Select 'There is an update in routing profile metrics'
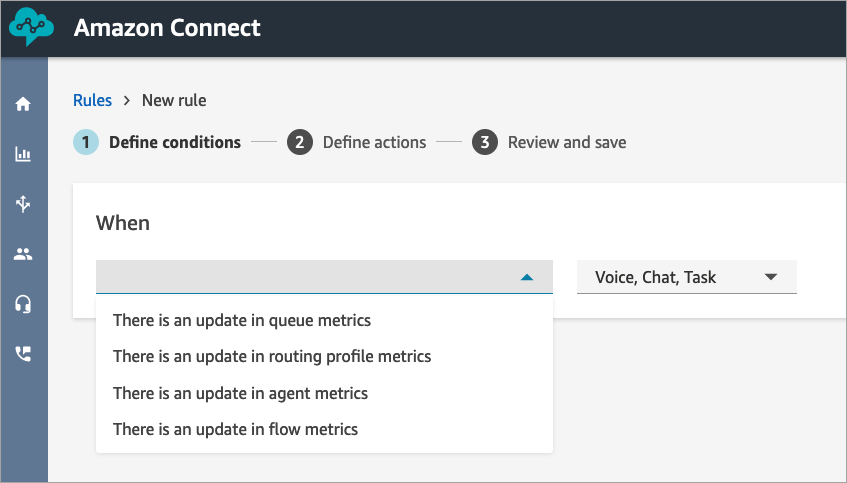The image size is (847, 483). tap(272, 356)
